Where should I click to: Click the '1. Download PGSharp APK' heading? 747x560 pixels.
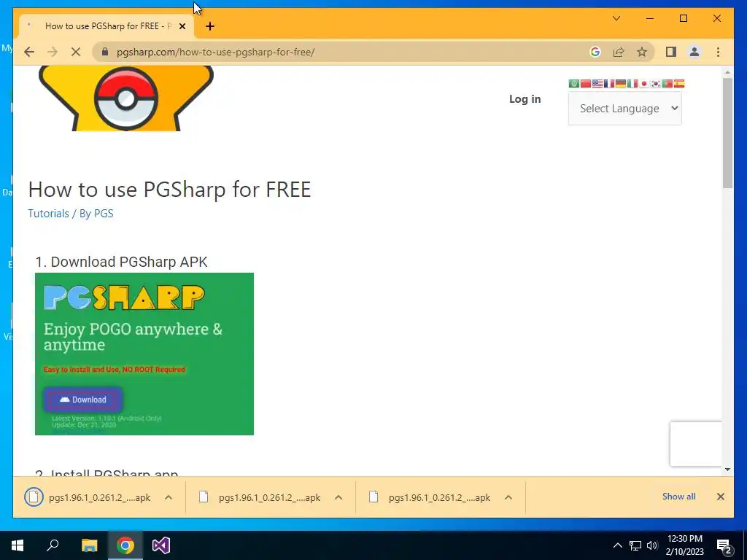point(122,262)
